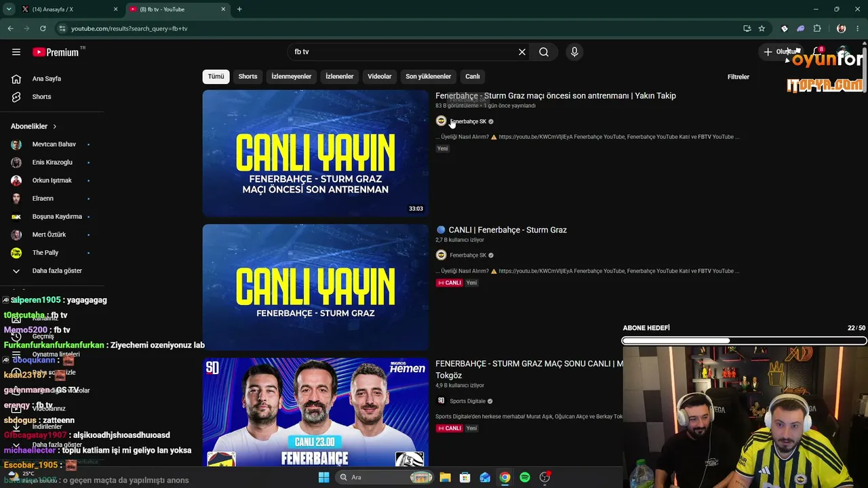Viewport: 868px width, 488px height.
Task: Open the Oluştur create menu
Action: tap(780, 52)
